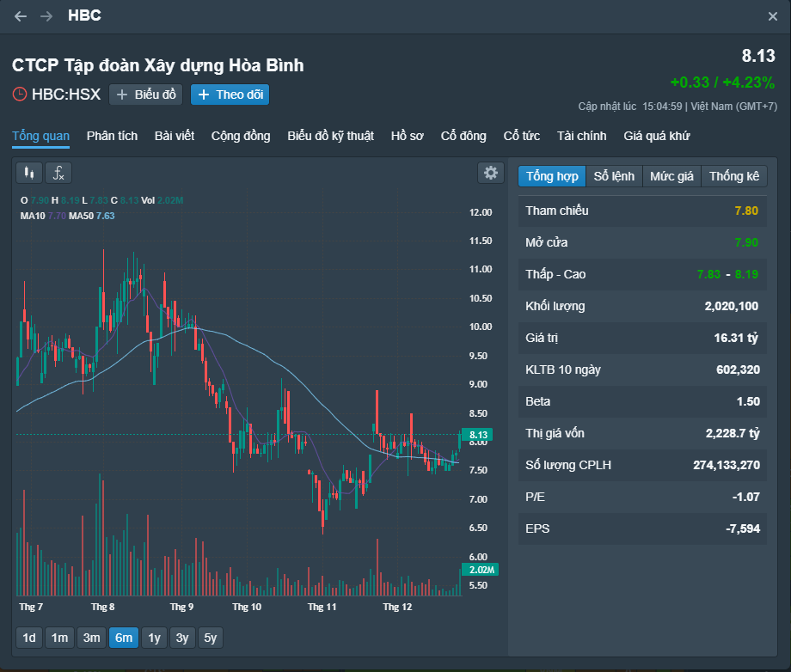Set chart range to 3y
The image size is (791, 672).
click(x=182, y=638)
